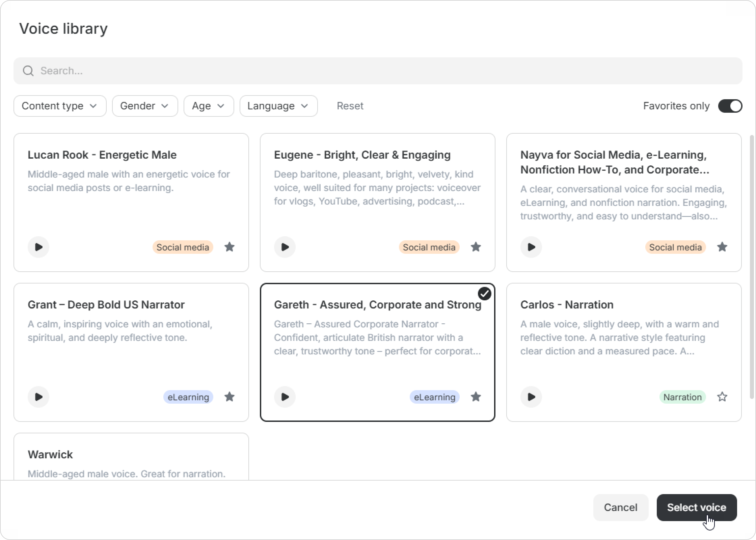Add Carlos Narration to favorites
Image resolution: width=756 pixels, height=540 pixels.
[x=722, y=397]
